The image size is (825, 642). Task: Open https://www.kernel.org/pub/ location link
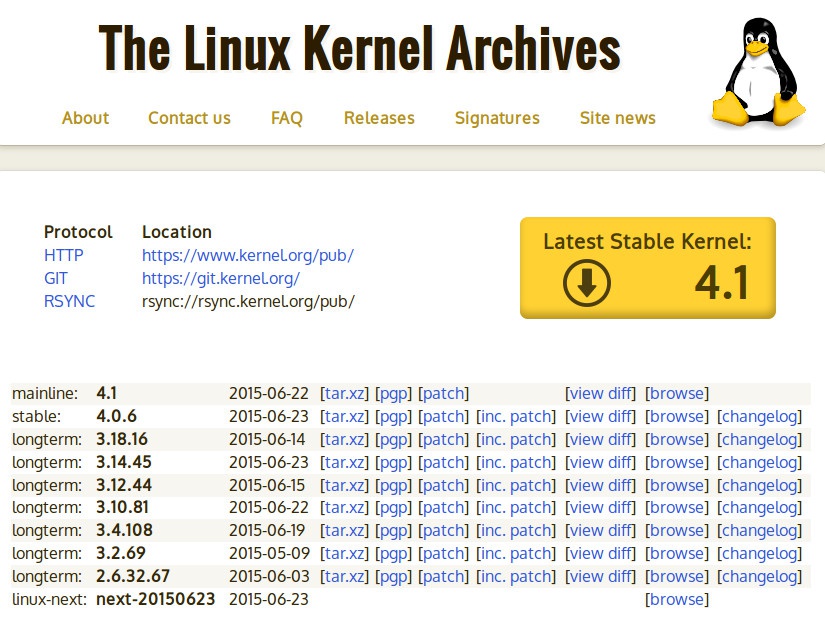point(247,255)
